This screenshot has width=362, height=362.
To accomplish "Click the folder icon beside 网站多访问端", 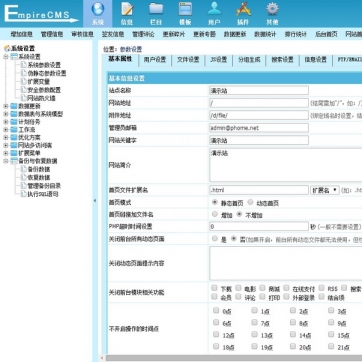I will pyautogui.click(x=14, y=145).
